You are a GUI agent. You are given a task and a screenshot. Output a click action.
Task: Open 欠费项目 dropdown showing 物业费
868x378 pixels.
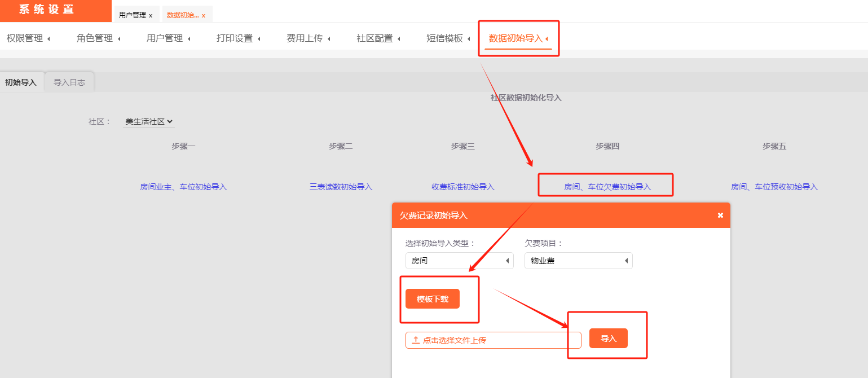click(x=578, y=261)
